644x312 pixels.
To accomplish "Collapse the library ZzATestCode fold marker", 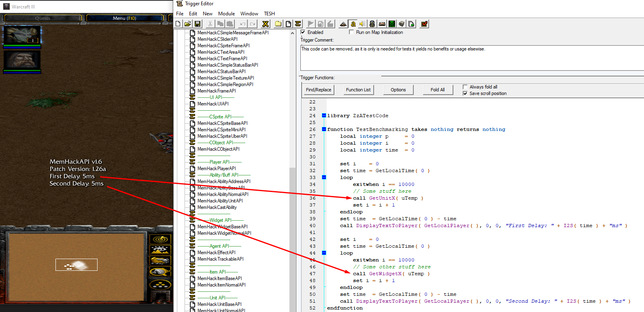I will click(x=324, y=116).
